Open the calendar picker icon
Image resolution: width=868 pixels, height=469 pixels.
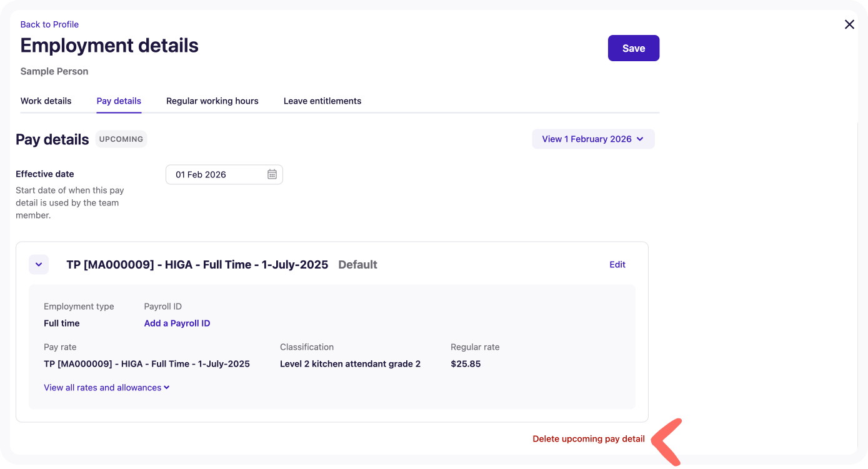click(x=272, y=175)
